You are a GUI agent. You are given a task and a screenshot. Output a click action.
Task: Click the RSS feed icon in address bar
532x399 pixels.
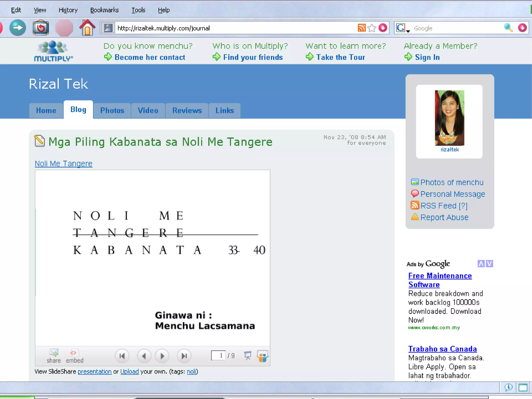tap(361, 28)
